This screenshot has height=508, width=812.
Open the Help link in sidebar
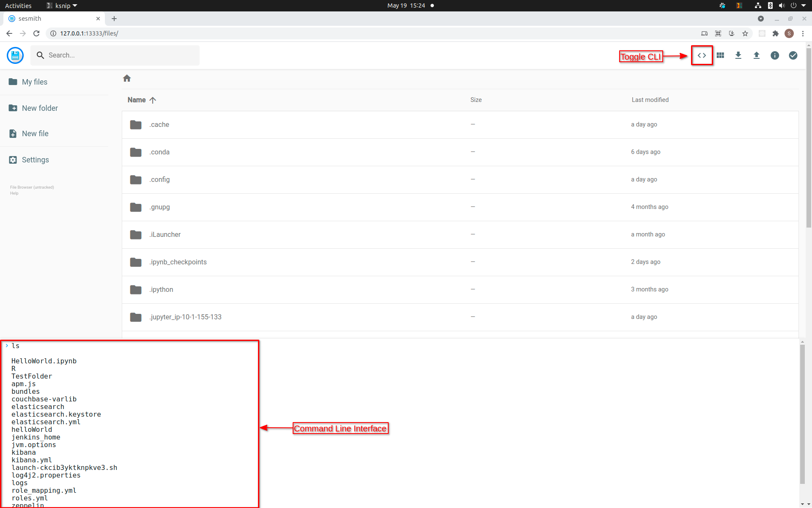pyautogui.click(x=14, y=193)
